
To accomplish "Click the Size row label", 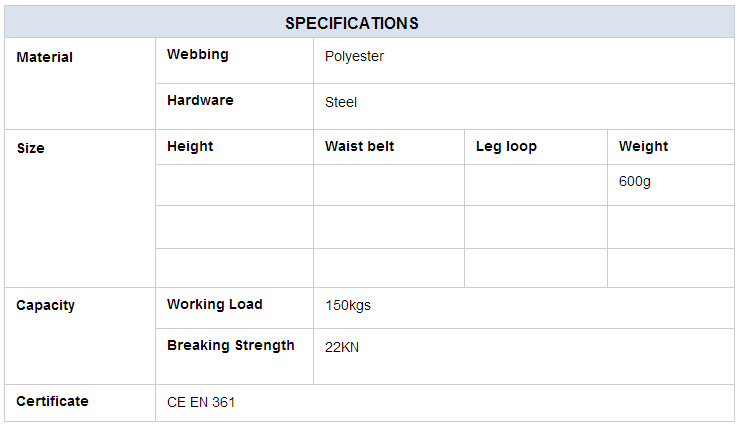I will tap(31, 148).
